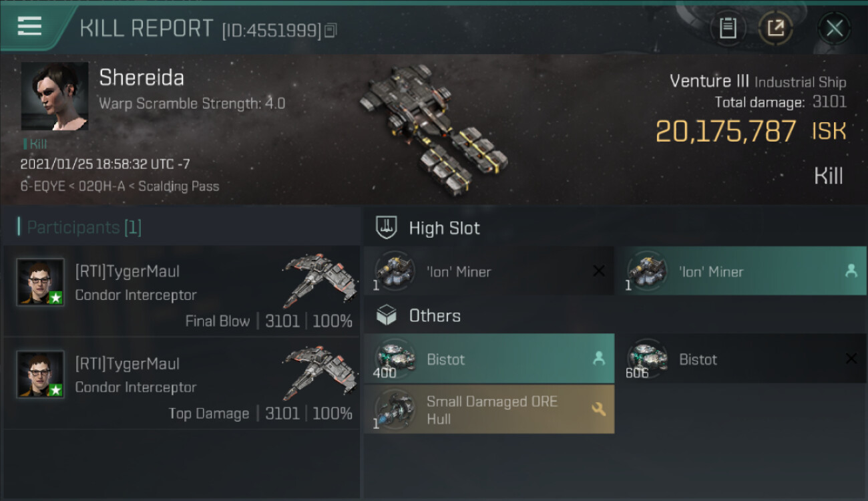Image resolution: width=868 pixels, height=501 pixels.
Task: Open the clipboard report icon
Action: (728, 28)
